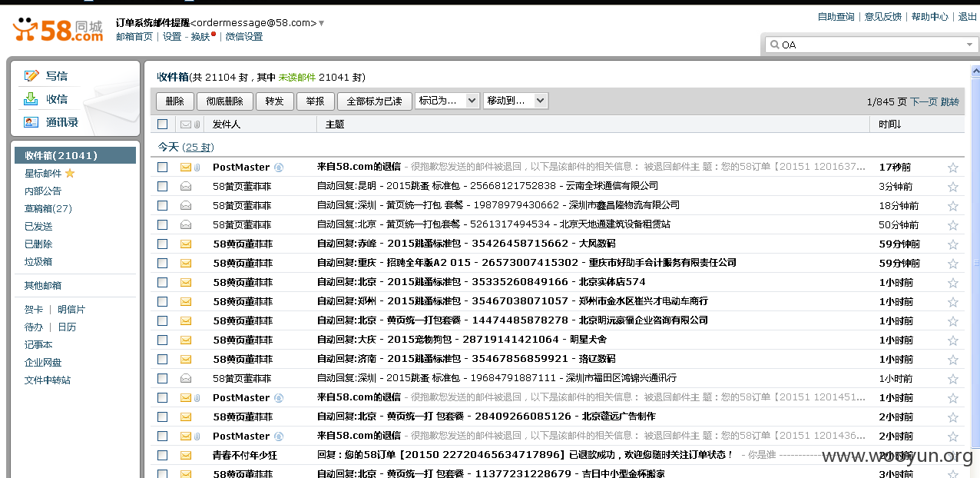Check the 北京实体店574 email checkbox
980x478 pixels.
point(162,282)
